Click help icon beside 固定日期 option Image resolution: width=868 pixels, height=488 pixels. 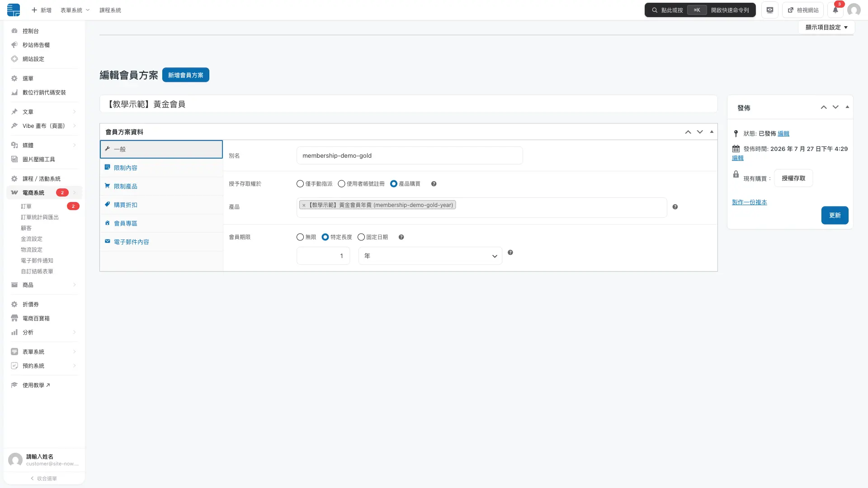point(401,237)
